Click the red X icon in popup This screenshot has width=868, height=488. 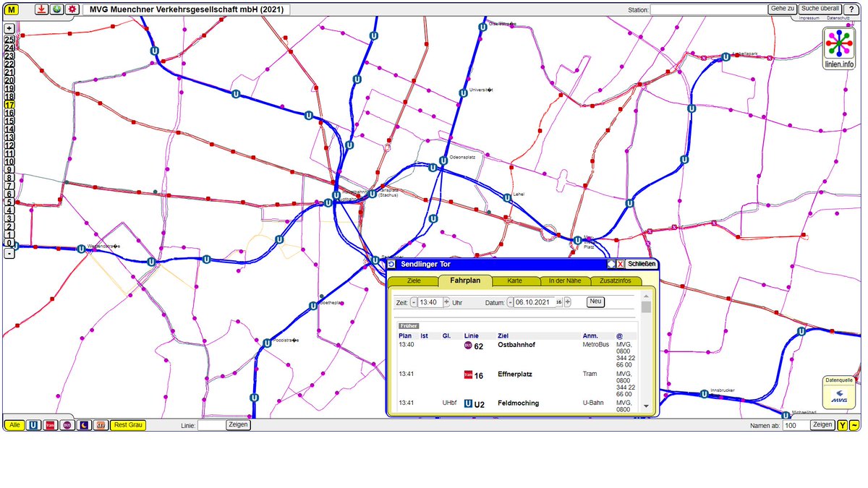(x=620, y=265)
